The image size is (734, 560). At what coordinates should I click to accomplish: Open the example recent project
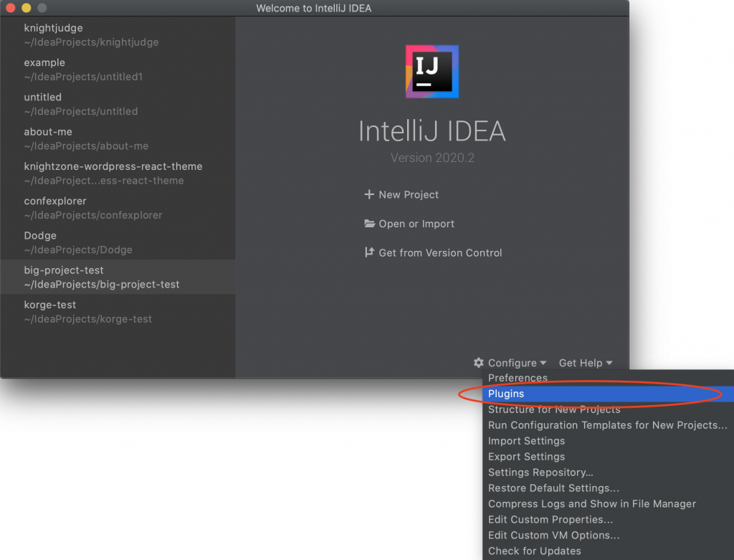(x=118, y=70)
